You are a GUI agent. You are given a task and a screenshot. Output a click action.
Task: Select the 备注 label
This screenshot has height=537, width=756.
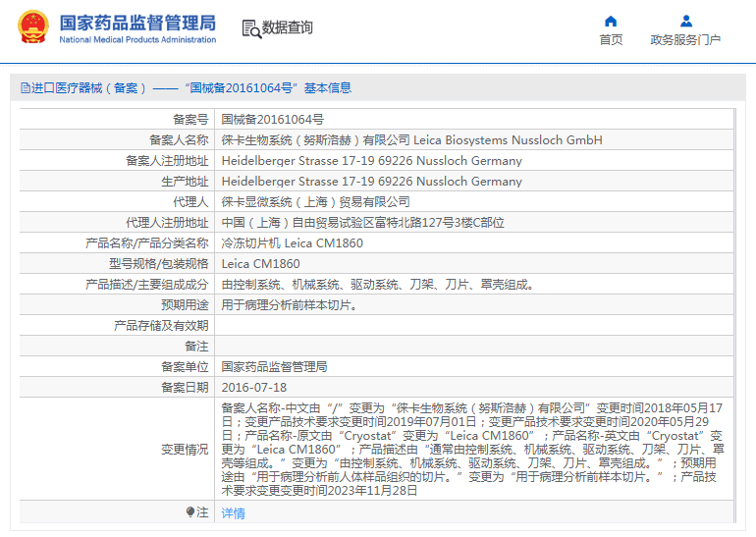pyautogui.click(x=196, y=347)
